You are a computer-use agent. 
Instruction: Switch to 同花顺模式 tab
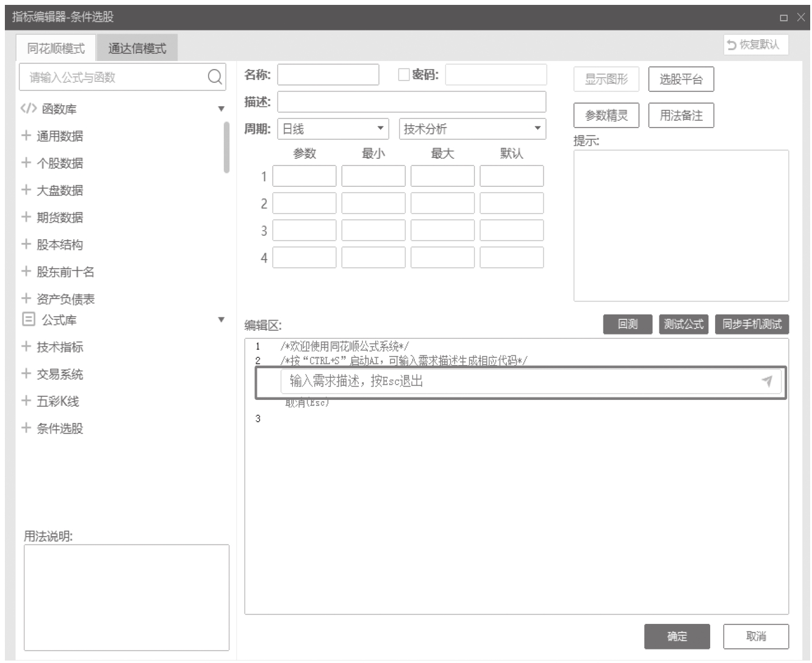pos(56,48)
